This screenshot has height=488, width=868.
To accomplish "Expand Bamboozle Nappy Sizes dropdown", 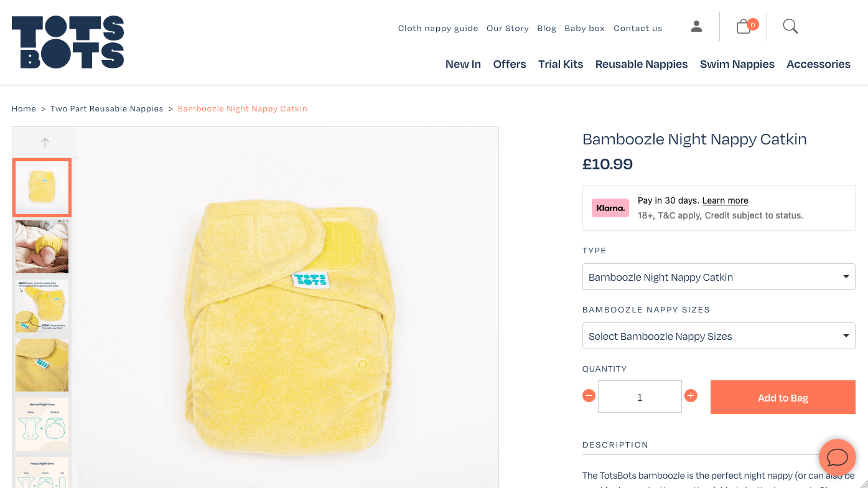I will pos(719,336).
